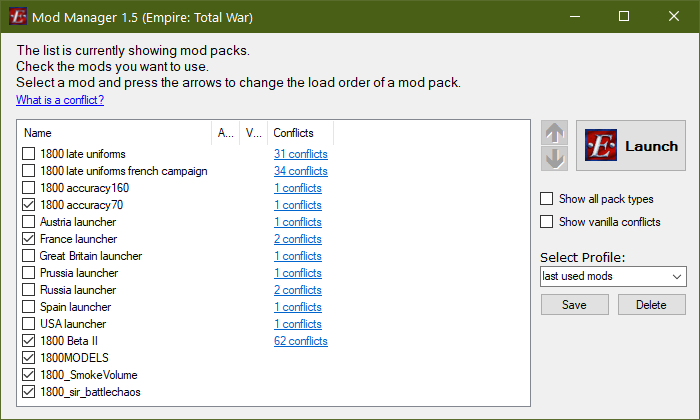Sort the list by Name column header
This screenshot has width=700, height=420.
click(115, 133)
